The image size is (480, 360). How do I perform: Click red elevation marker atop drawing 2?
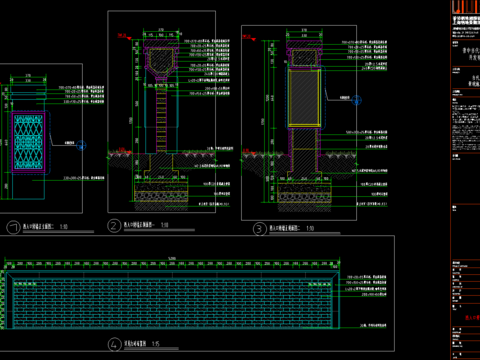point(124,36)
